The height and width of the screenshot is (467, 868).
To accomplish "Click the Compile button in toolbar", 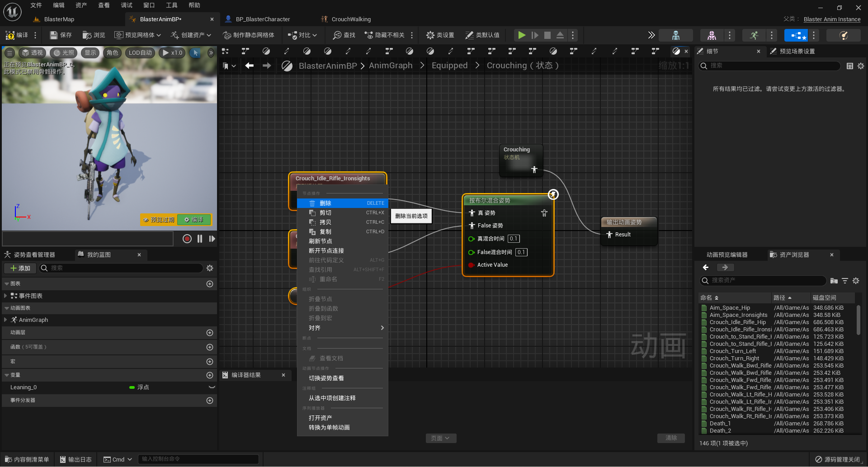I will pyautogui.click(x=17, y=35).
